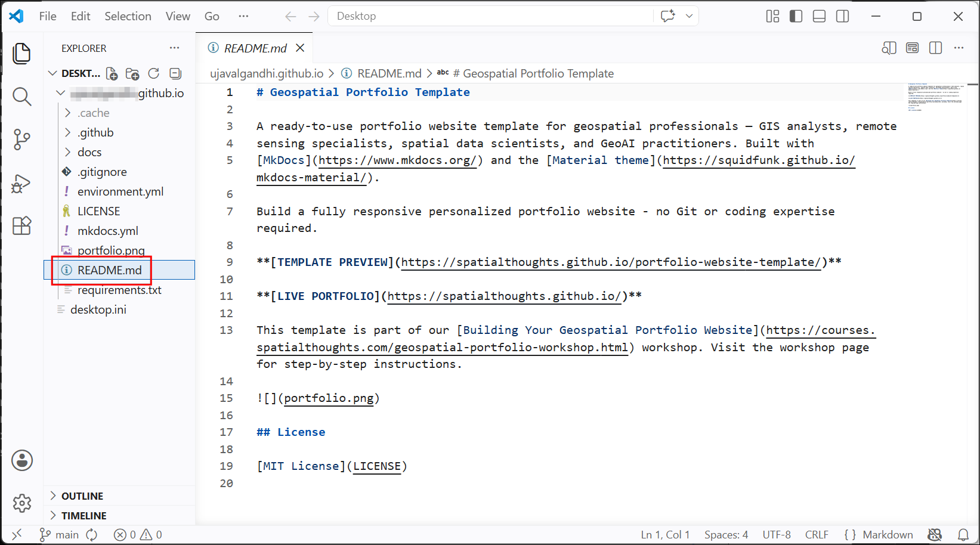Open Markdown preview to the side
Image resolution: width=980 pixels, height=545 pixels.
coord(889,48)
